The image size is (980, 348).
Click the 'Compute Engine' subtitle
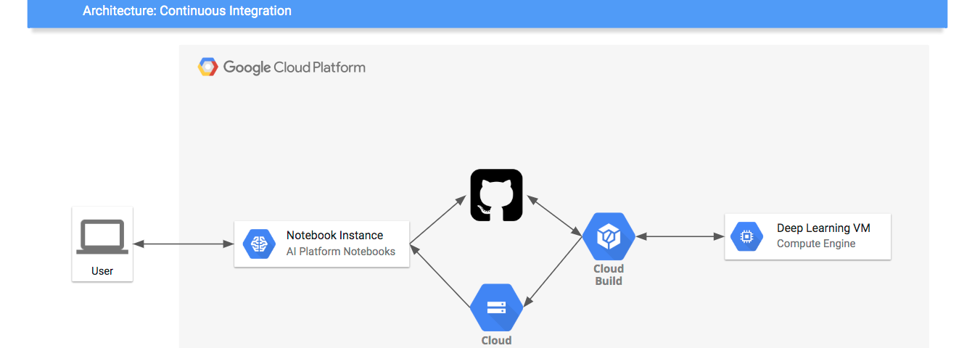816,244
